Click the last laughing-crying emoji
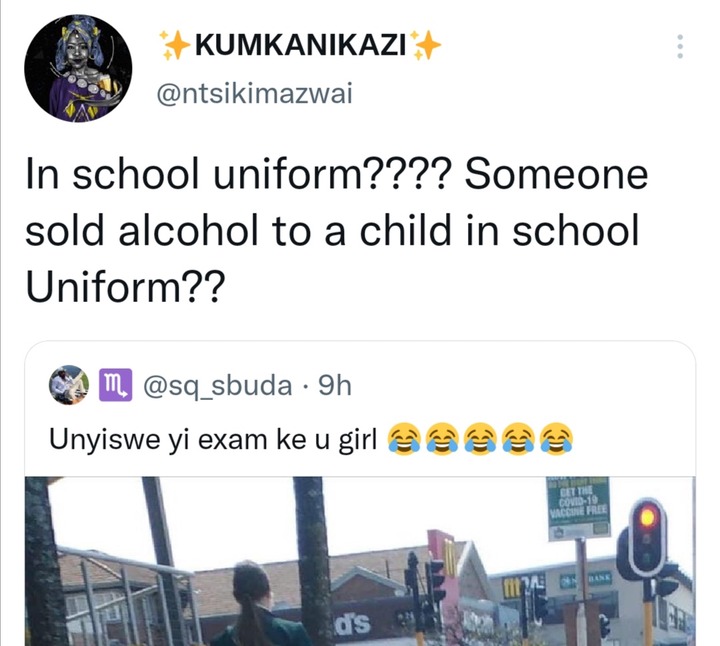 pos(557,438)
